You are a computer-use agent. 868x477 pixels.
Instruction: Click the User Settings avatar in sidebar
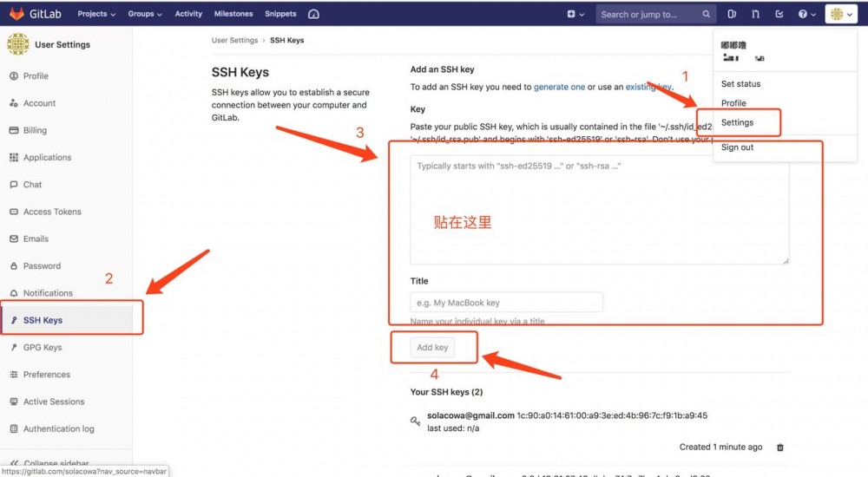pyautogui.click(x=17, y=43)
